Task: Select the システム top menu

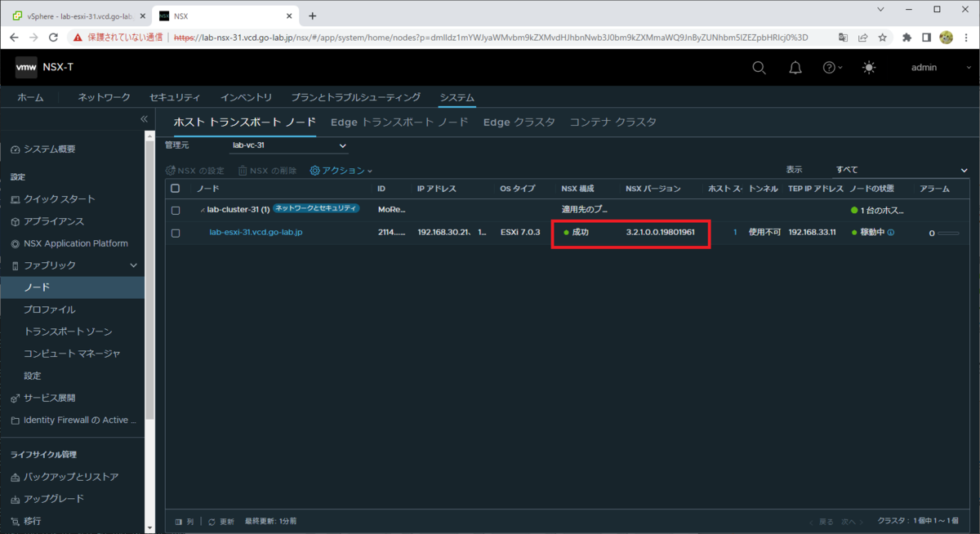Action: [457, 98]
